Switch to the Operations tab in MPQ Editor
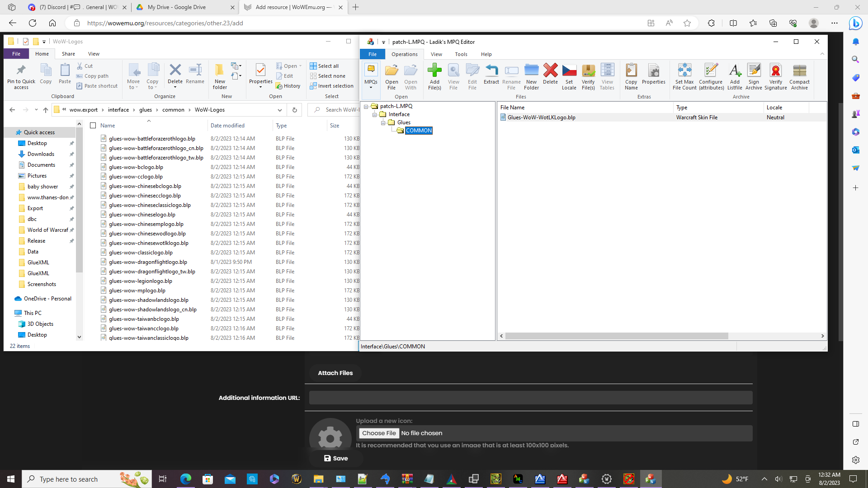This screenshot has height=488, width=868. click(x=404, y=54)
